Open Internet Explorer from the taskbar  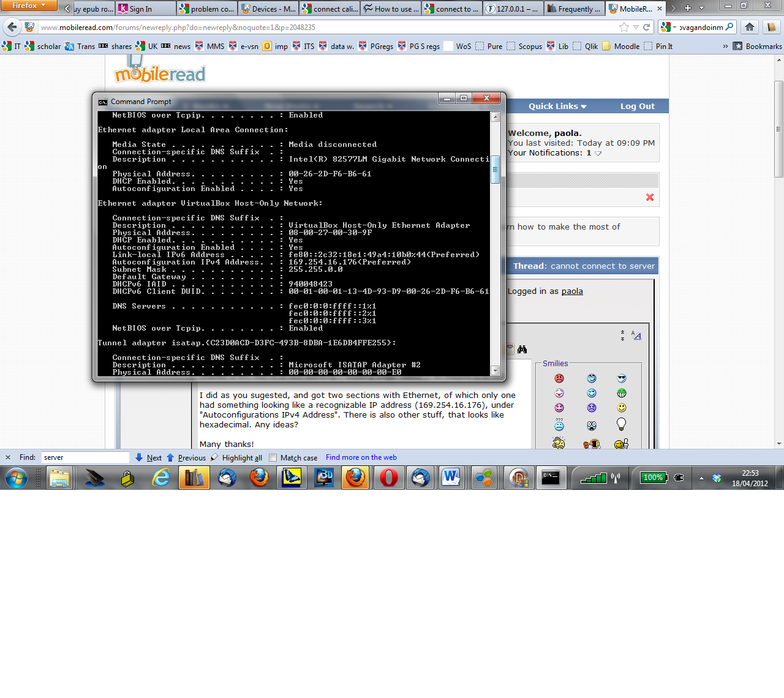pyautogui.click(x=161, y=478)
